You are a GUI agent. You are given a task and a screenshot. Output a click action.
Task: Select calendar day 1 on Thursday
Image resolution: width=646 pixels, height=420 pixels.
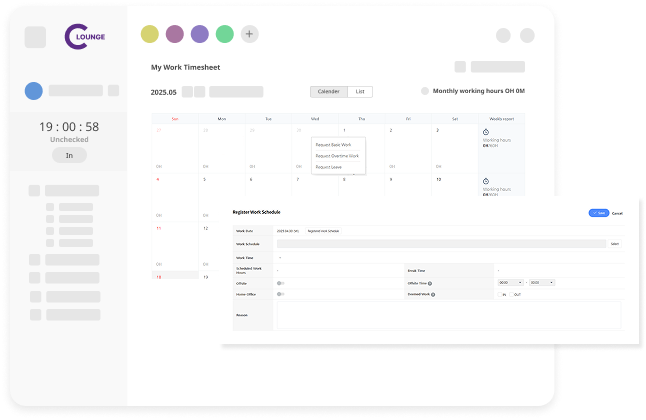(x=344, y=130)
